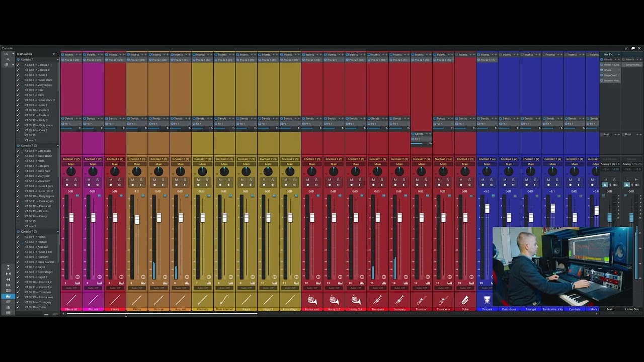Detach the console with the pop-out icon
Viewport: 644px width, 362px height.
click(633, 48)
